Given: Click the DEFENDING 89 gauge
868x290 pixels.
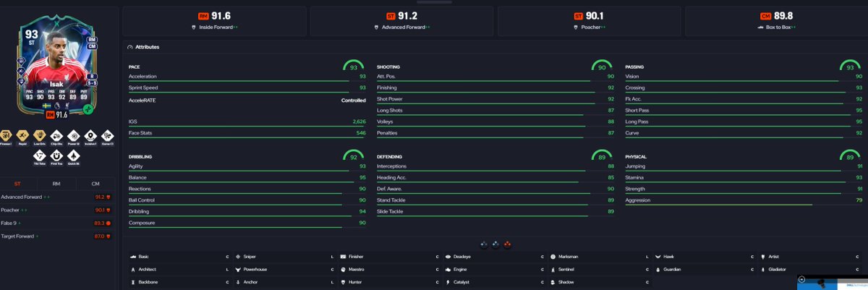Looking at the screenshot, I should pos(603,155).
